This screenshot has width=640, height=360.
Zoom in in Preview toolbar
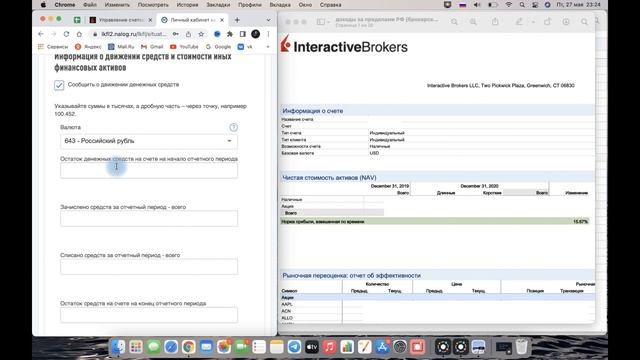(473, 22)
